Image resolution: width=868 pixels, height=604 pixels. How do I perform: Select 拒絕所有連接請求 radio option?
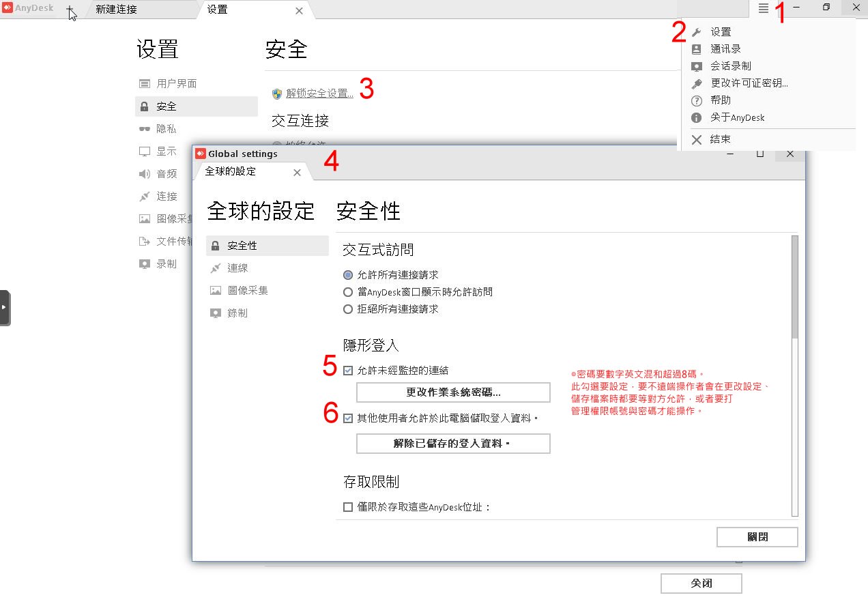coord(348,309)
